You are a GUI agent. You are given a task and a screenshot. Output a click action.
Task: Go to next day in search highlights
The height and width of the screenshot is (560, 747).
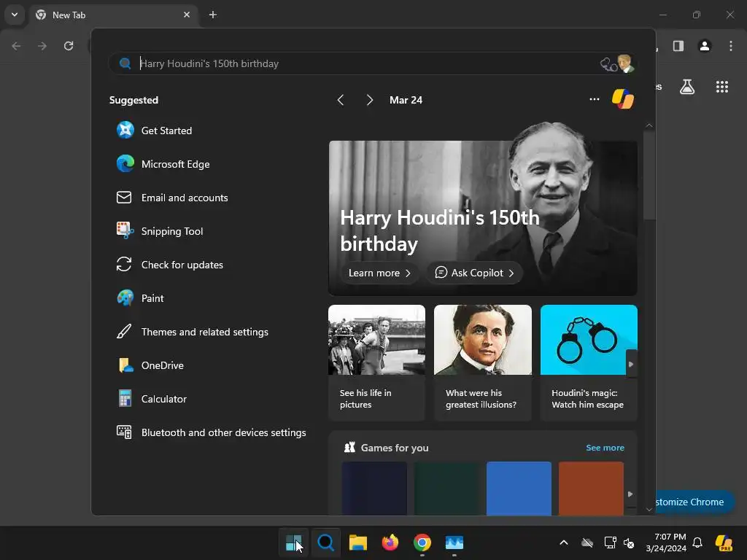[x=369, y=99]
